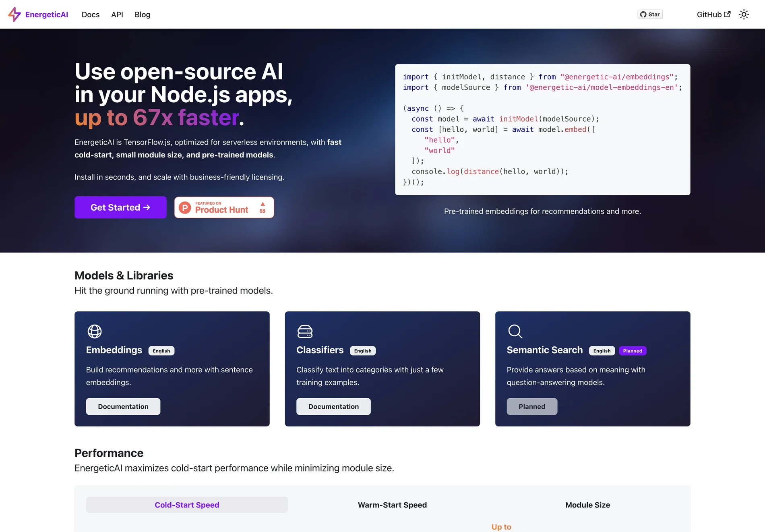Click the purple Planned badge
This screenshot has height=532, width=765.
[633, 351]
